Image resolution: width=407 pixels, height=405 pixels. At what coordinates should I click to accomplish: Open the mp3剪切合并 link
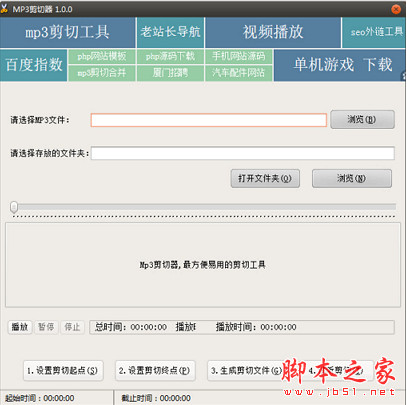(x=102, y=73)
